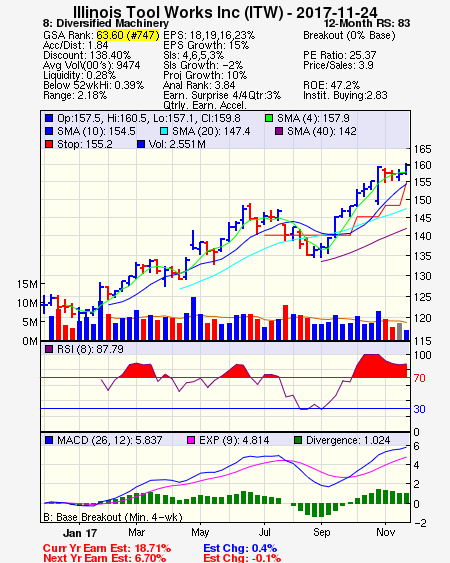This screenshot has width=450, height=563.
Task: Click the 'SMA (4): 157.9' legend label
Action: [x=313, y=118]
